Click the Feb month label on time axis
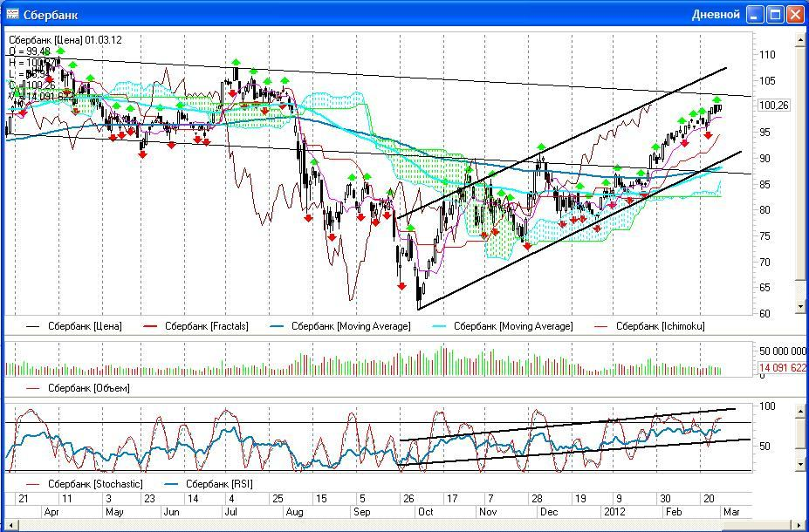The height and width of the screenshot is (532, 809). 673,512
